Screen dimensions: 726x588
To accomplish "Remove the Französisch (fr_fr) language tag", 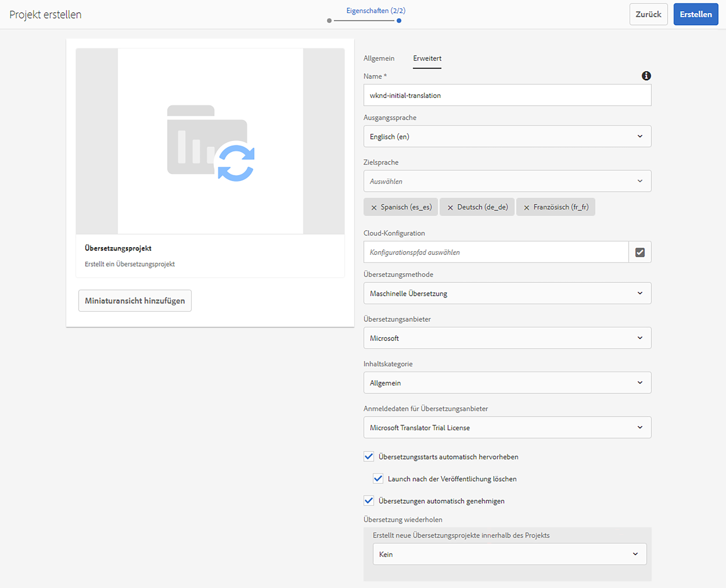I will [x=526, y=208].
